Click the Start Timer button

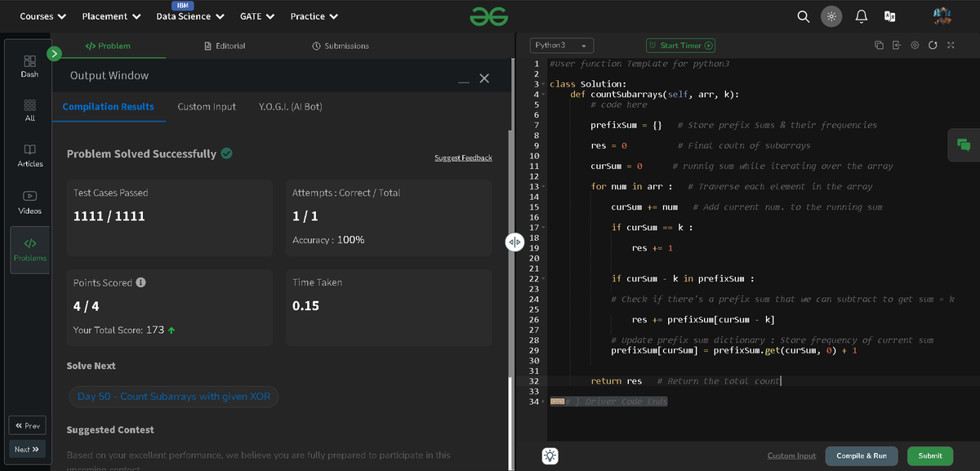(x=681, y=46)
